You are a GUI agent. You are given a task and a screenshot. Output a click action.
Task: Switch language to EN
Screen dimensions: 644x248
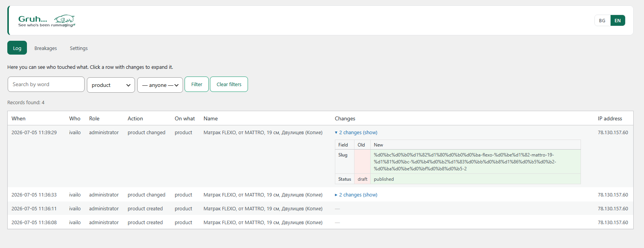617,21
